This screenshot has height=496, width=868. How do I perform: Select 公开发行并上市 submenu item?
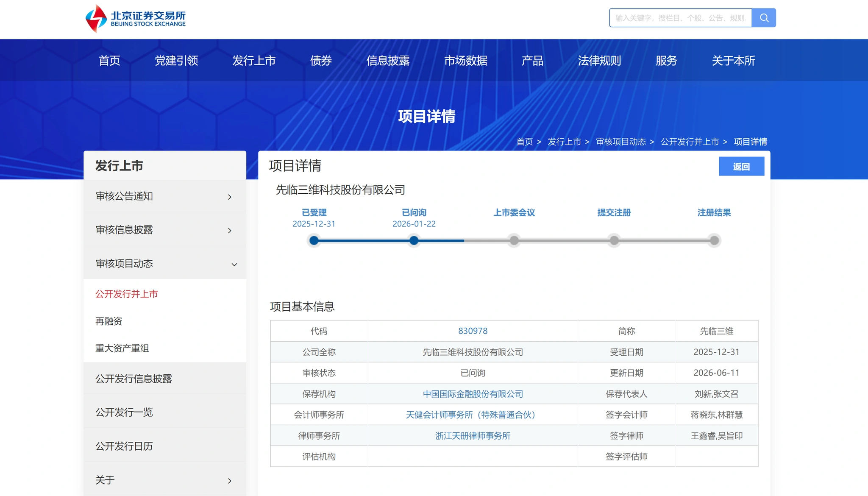click(126, 294)
